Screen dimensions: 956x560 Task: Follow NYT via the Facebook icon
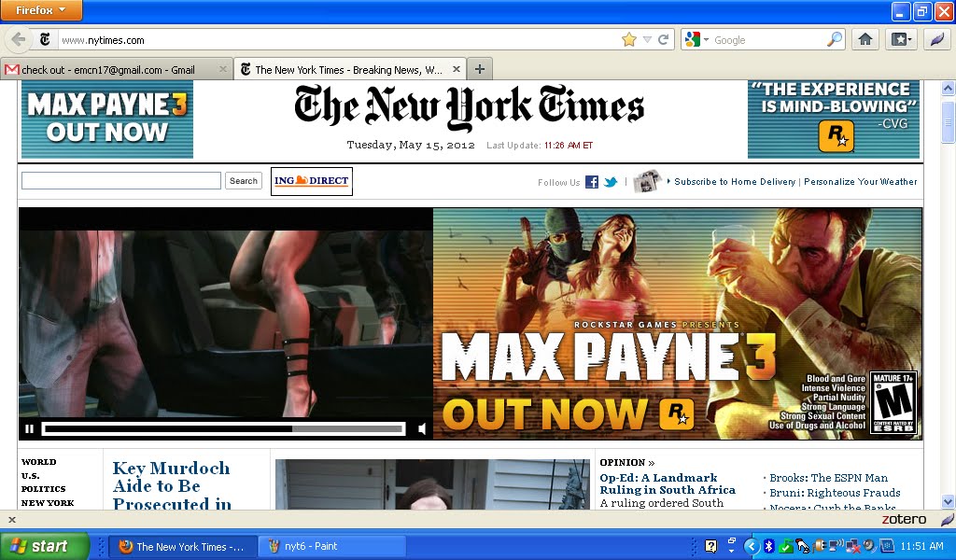coord(591,182)
